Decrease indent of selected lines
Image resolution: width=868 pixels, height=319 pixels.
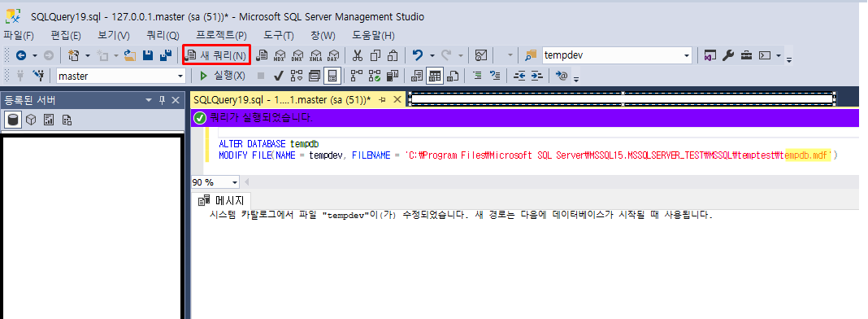[519, 76]
